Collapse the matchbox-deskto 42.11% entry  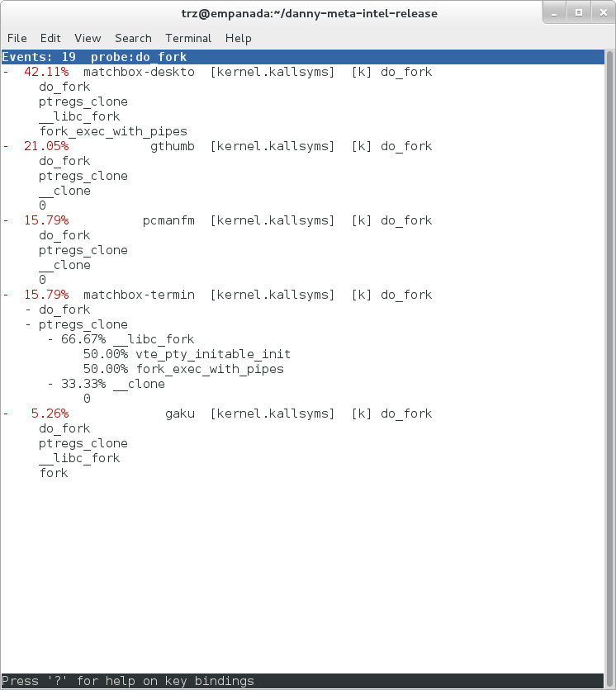tap(6, 72)
